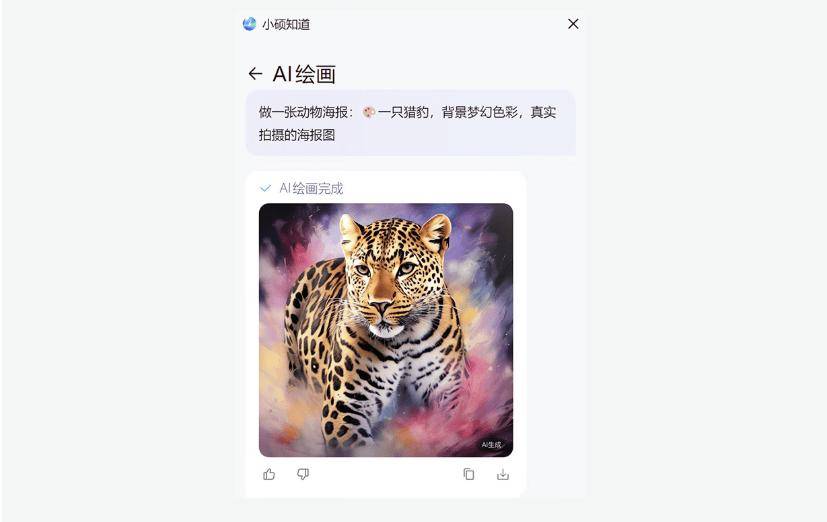Click the word 真实 in the prompt

tap(543, 112)
